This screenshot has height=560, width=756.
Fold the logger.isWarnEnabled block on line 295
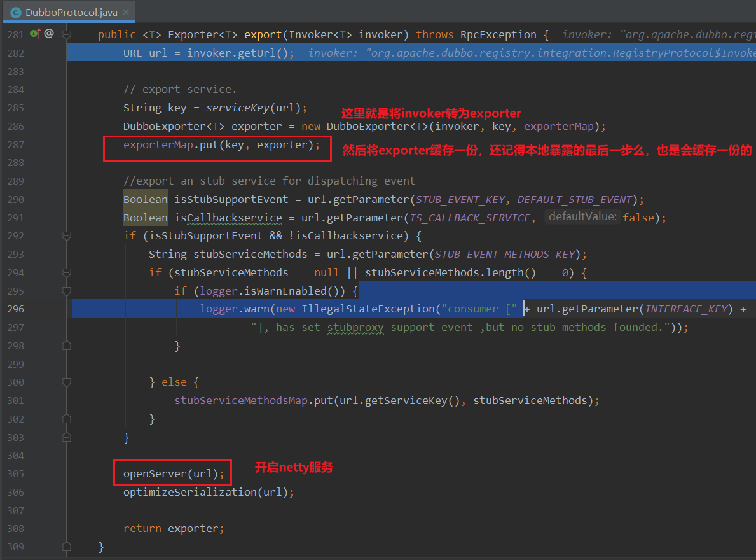coord(66,291)
